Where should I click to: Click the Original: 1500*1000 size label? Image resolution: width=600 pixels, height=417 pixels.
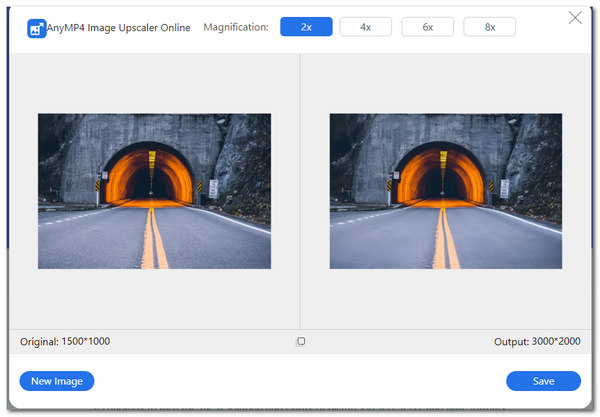tap(65, 342)
